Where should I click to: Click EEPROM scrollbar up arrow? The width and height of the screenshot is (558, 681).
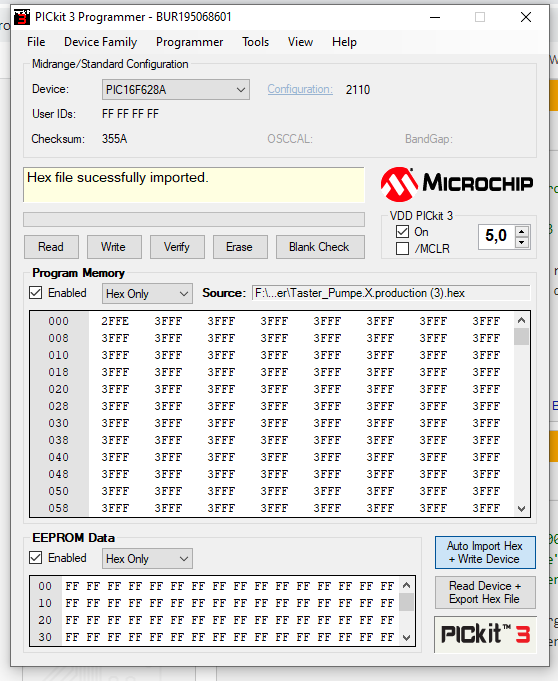click(x=406, y=585)
